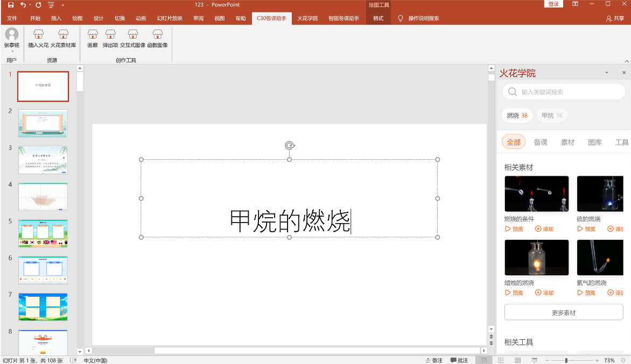Open the Undo history dropdown arrow

[x=30, y=5]
